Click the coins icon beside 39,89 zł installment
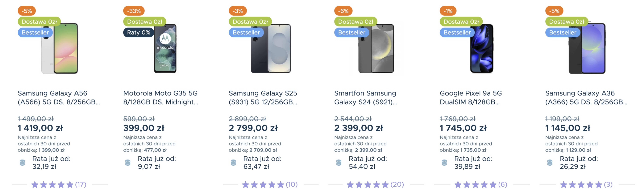The width and height of the screenshot is (644, 194). pos(444,163)
